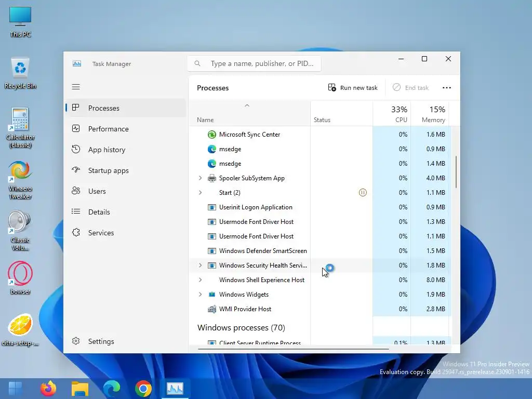The width and height of the screenshot is (532, 399).
Task: Select the This PC desktop icon
Action: pyautogui.click(x=20, y=22)
